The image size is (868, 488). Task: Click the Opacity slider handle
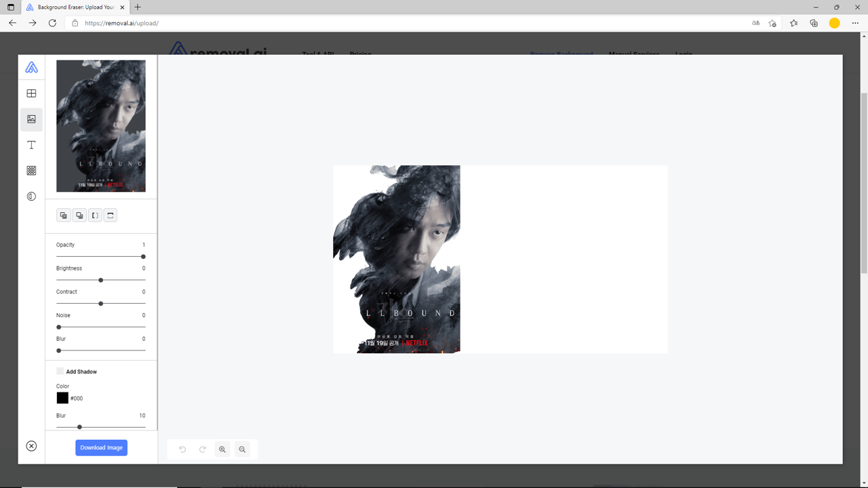tap(143, 257)
